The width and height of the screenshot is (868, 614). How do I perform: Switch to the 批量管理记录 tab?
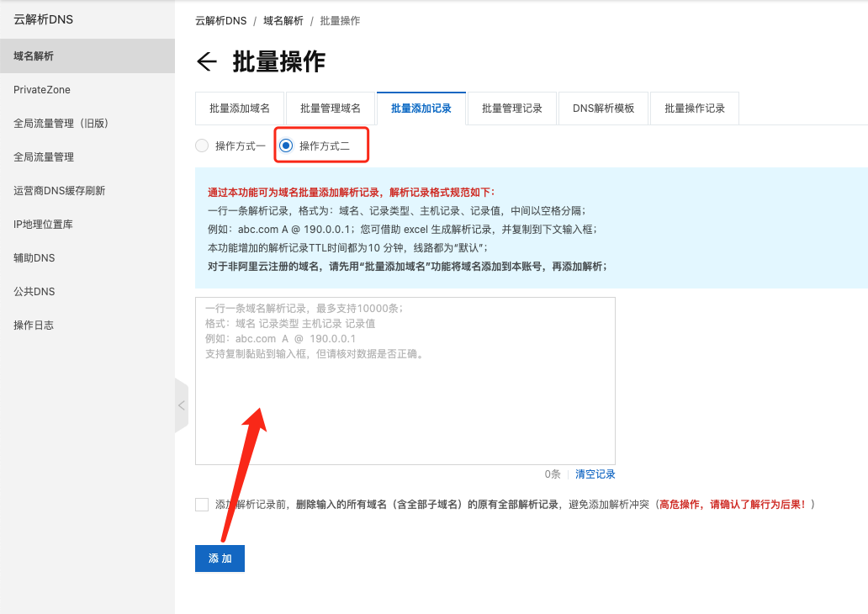(512, 109)
